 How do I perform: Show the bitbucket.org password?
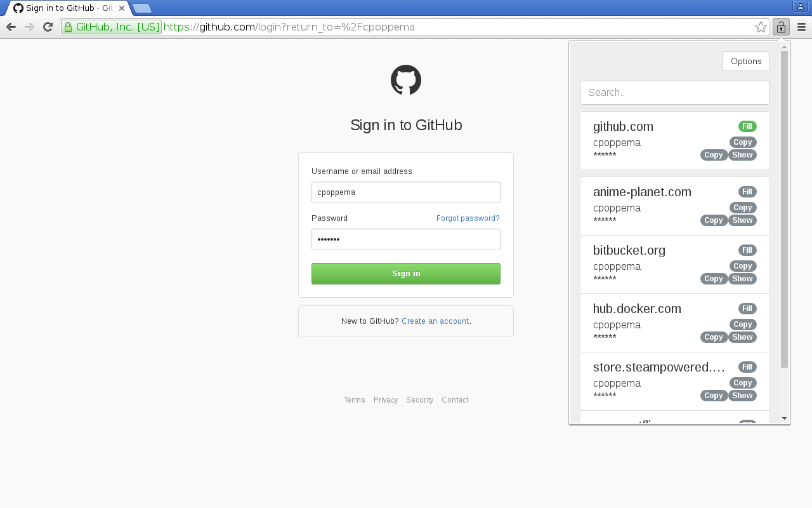click(x=742, y=278)
